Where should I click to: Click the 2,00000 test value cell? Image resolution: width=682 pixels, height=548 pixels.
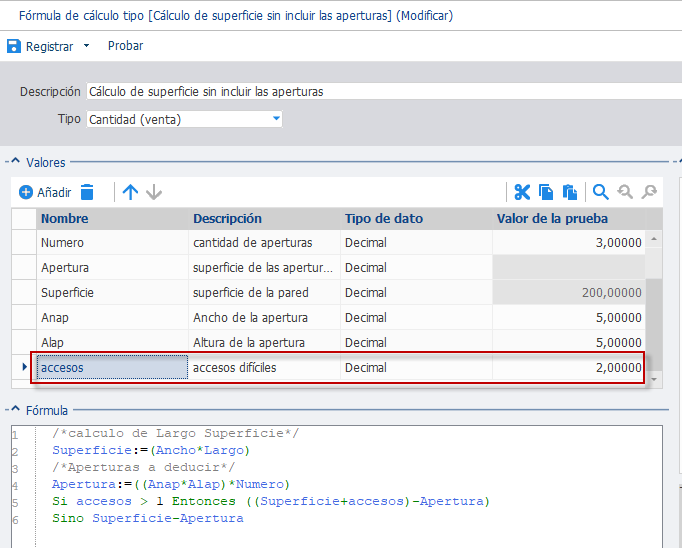pyautogui.click(x=569, y=368)
